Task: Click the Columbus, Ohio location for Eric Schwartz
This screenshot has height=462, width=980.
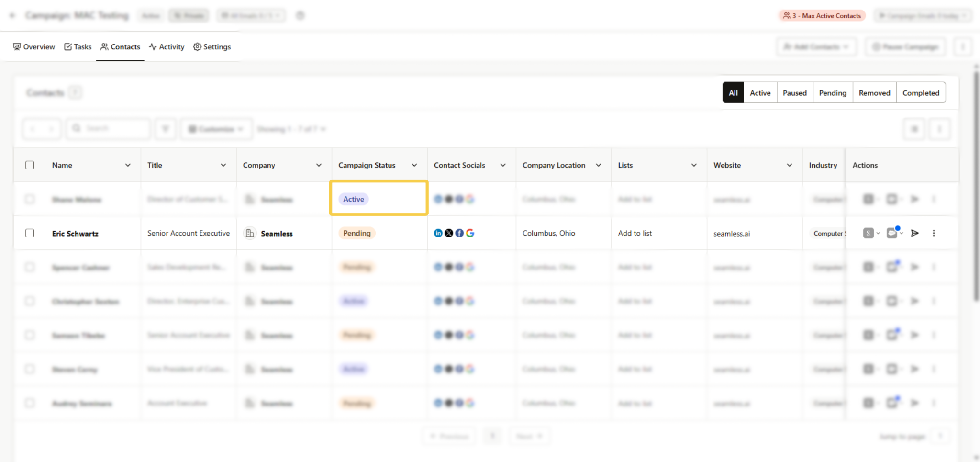Action: click(x=549, y=233)
